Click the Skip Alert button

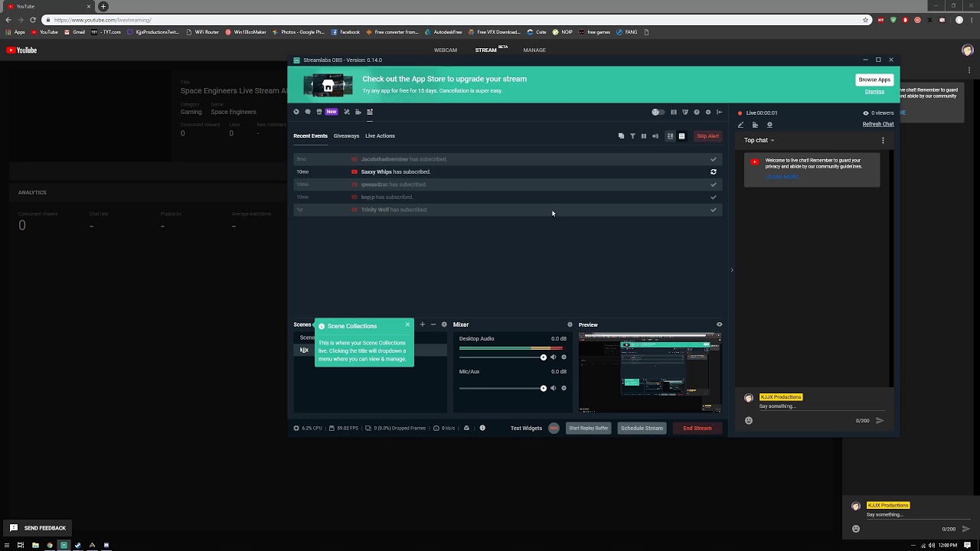tap(707, 136)
